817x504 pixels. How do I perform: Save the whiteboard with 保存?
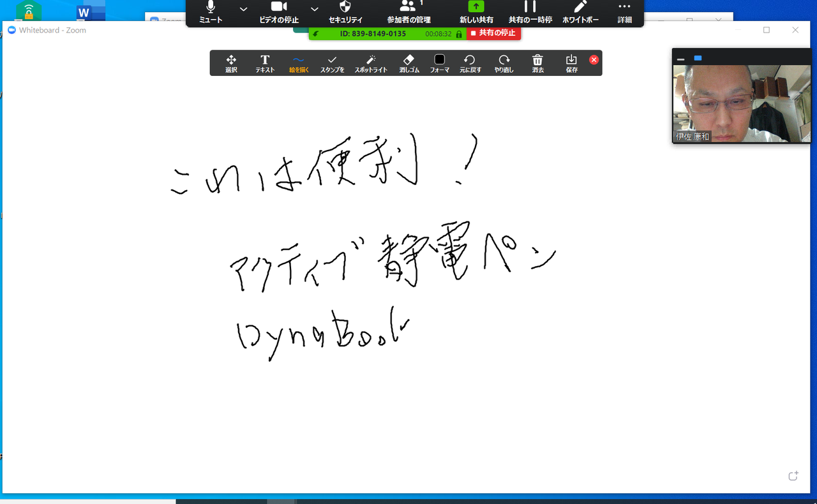(x=572, y=63)
